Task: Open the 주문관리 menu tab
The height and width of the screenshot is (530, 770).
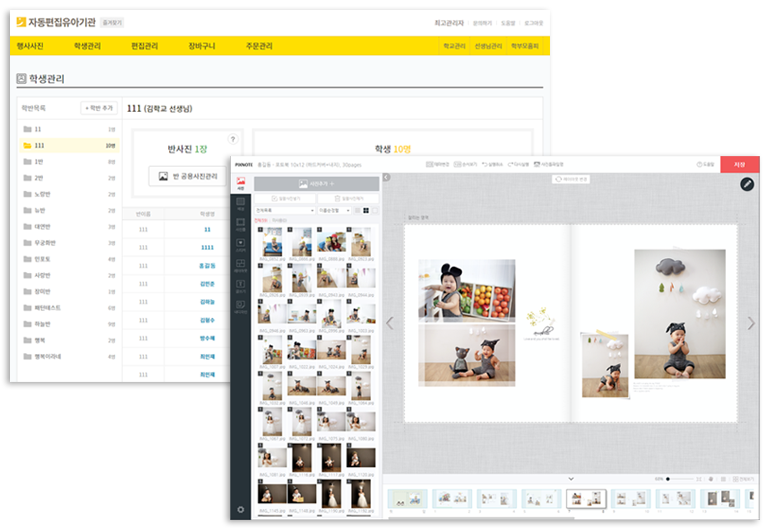Action: (259, 46)
